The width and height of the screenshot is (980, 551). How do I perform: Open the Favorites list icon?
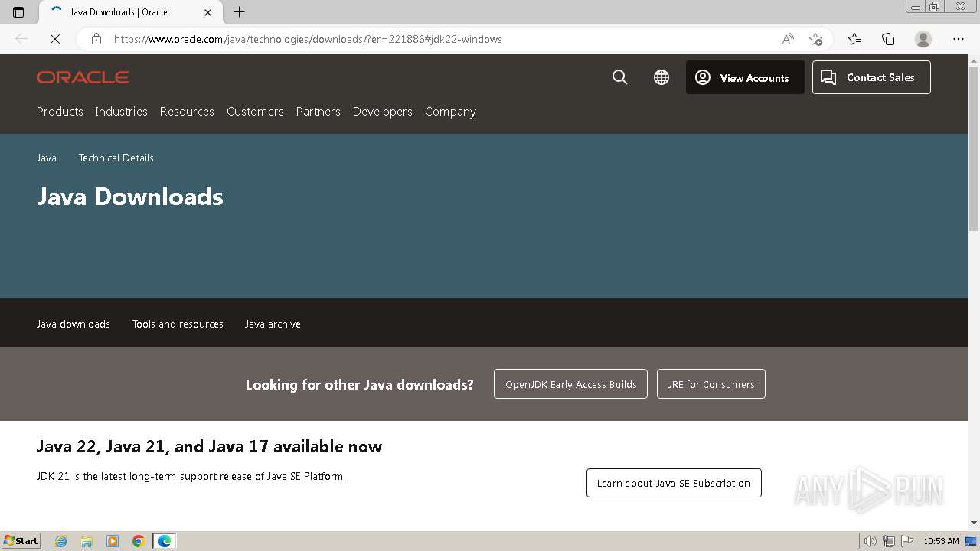click(x=854, y=39)
